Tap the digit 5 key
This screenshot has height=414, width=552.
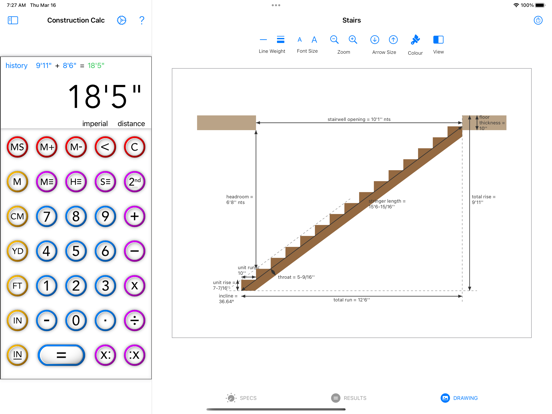[x=76, y=251]
